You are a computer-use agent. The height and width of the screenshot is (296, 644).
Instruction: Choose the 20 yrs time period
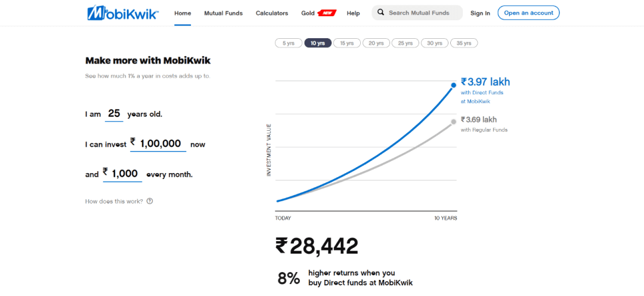376,43
